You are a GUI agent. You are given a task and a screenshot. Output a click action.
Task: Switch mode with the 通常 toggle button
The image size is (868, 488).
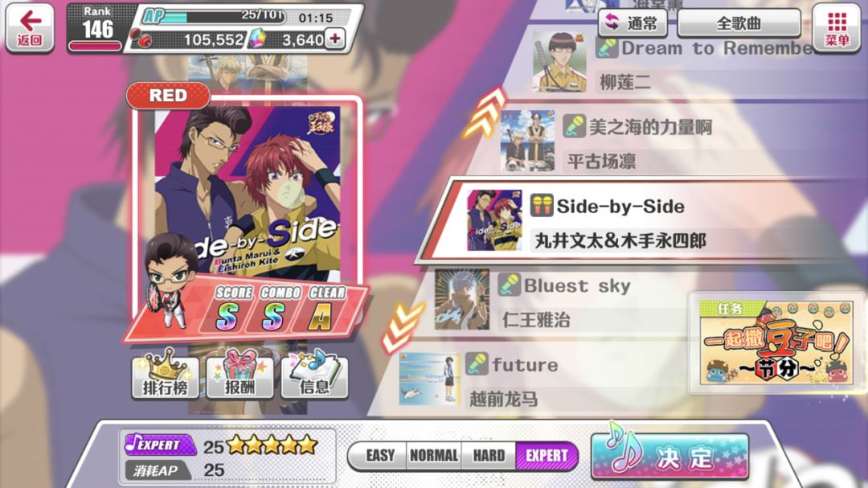tap(633, 23)
